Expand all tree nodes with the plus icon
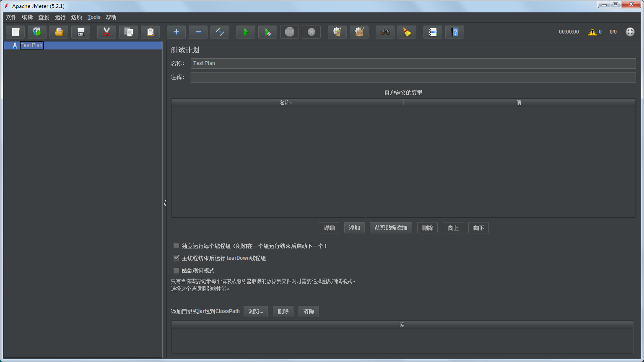 177,32
